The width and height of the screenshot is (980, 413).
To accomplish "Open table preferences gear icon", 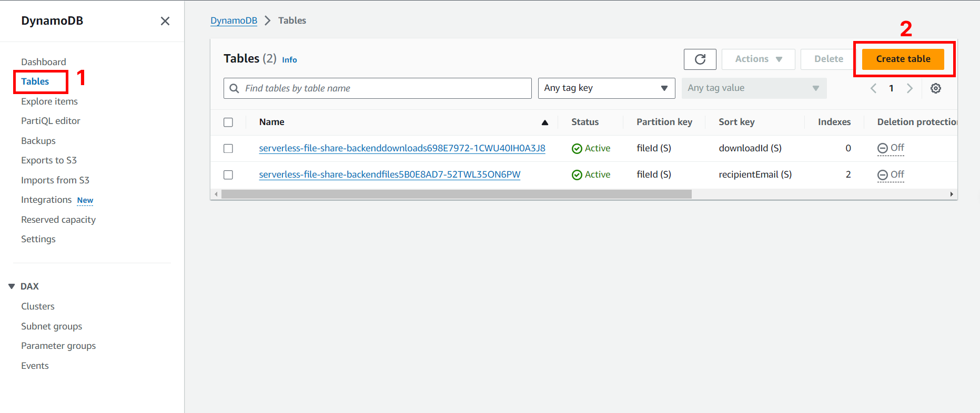I will pyautogui.click(x=936, y=88).
